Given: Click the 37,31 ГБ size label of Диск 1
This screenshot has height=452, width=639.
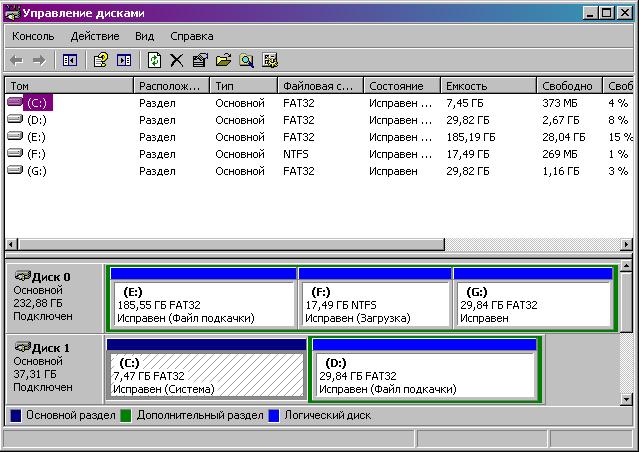Looking at the screenshot, I should [35, 374].
